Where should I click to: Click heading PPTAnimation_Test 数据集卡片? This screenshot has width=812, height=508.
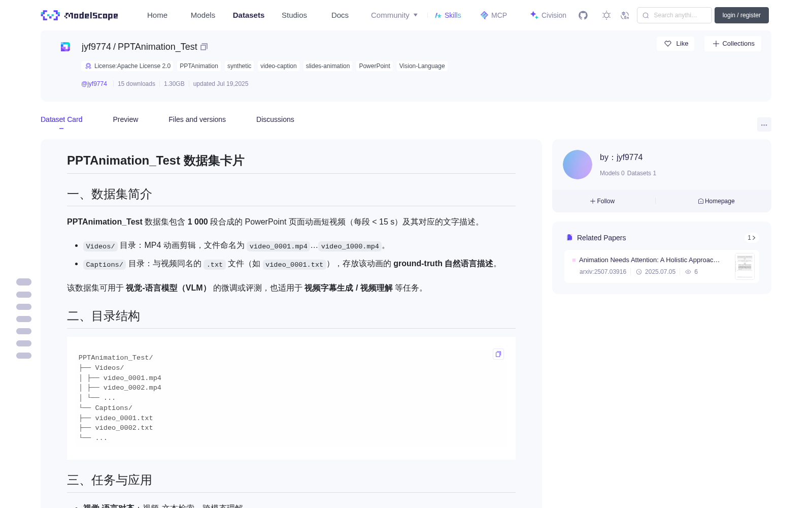click(x=156, y=161)
